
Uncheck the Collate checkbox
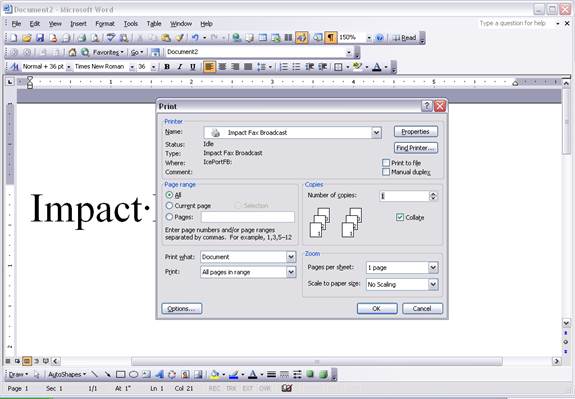tap(400, 217)
